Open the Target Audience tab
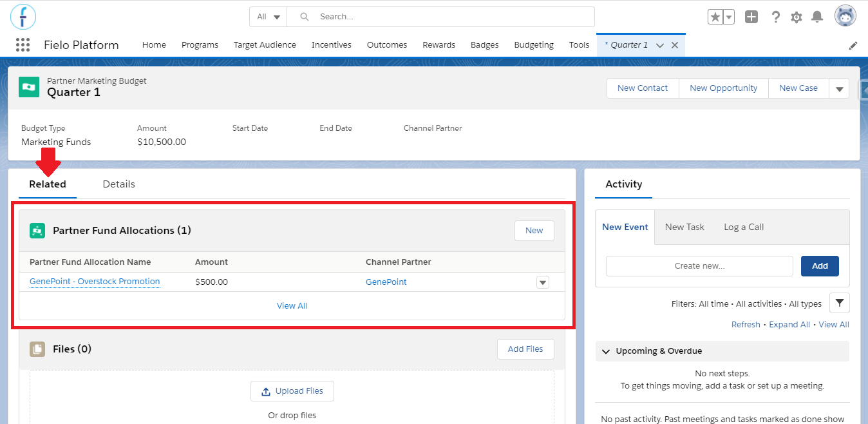868x424 pixels. click(265, 44)
